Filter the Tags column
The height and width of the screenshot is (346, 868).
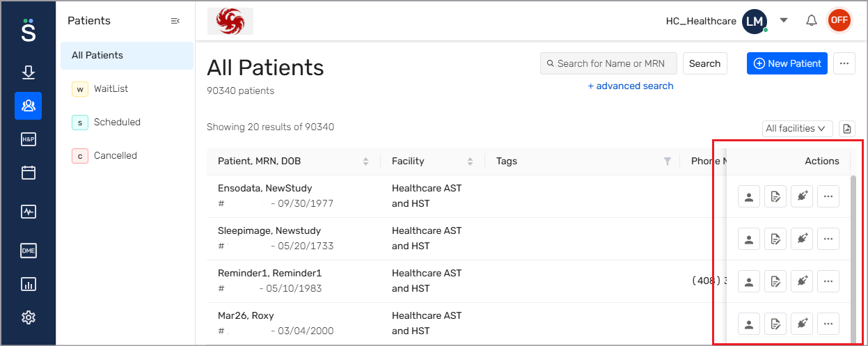(668, 162)
